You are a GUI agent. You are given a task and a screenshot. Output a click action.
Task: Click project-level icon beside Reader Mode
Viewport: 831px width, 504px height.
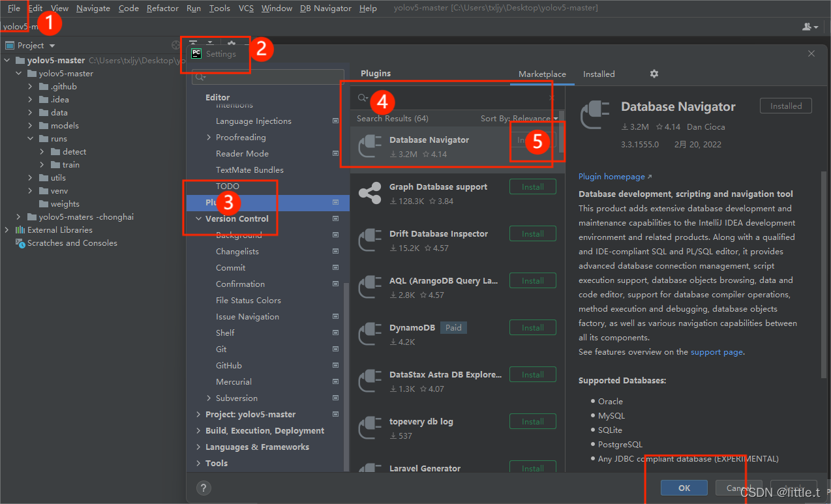pos(336,154)
